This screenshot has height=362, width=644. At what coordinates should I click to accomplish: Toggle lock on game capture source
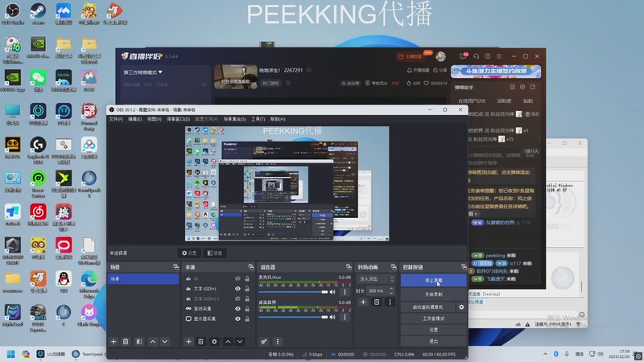(247, 309)
